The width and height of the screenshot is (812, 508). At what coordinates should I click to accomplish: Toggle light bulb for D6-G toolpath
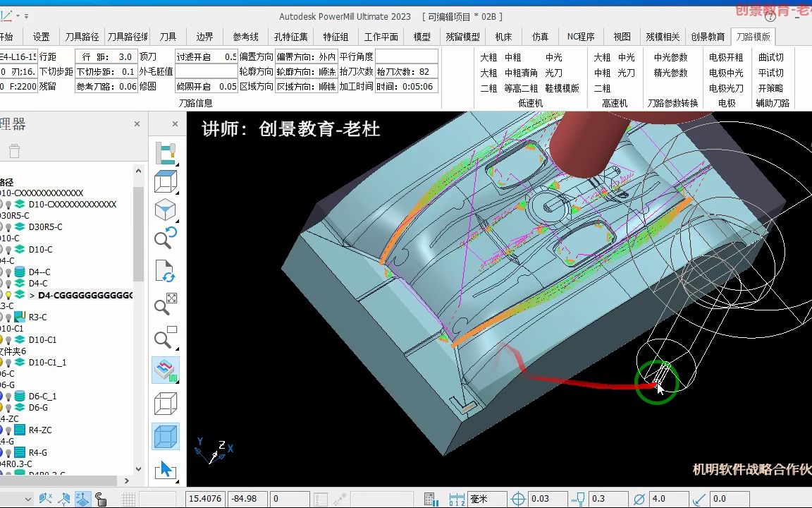coord(8,407)
